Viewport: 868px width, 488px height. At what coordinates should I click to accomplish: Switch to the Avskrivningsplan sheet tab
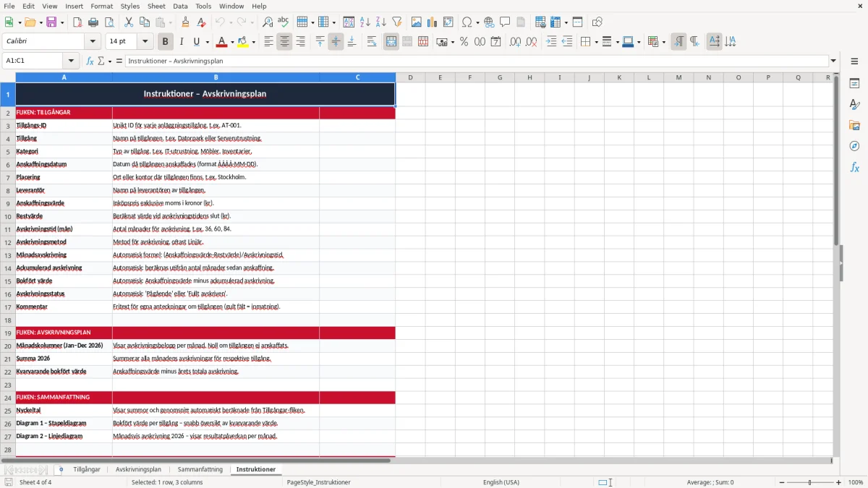click(x=138, y=469)
